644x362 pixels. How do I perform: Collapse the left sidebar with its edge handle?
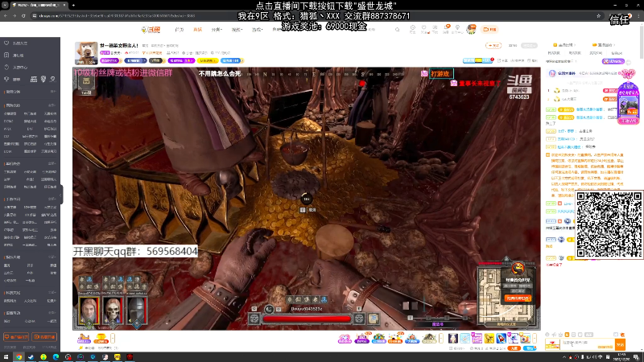coord(61,195)
